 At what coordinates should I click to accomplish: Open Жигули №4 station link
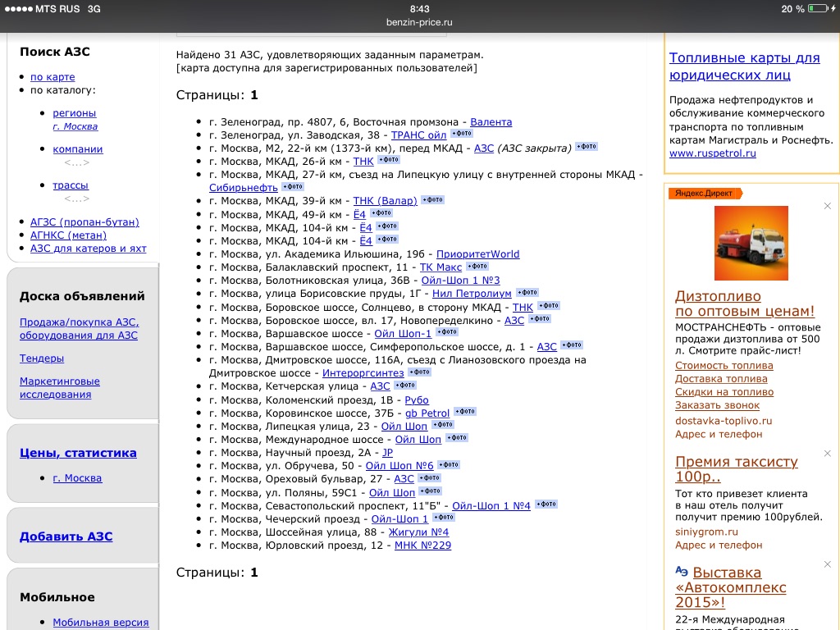pyautogui.click(x=418, y=532)
